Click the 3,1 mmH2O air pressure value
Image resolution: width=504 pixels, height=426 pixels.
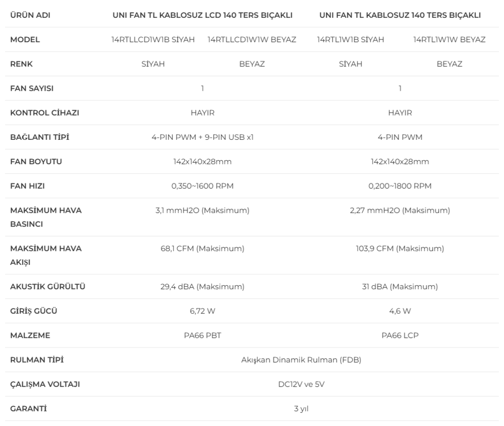tap(203, 211)
